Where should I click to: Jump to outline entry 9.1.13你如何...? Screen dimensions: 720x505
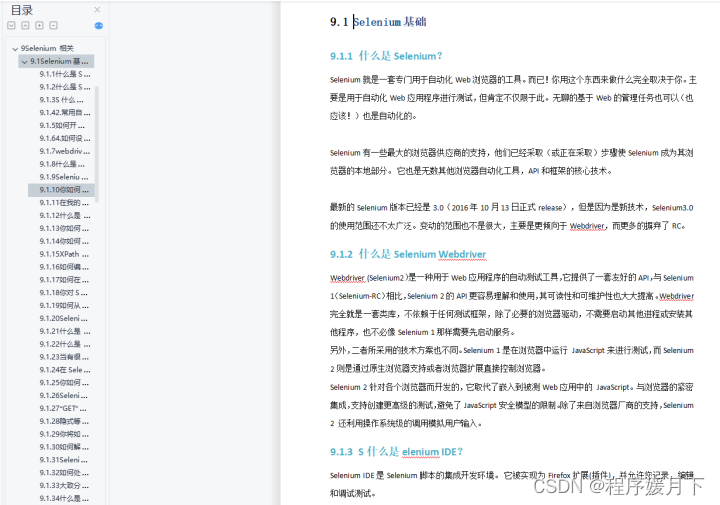coord(64,228)
